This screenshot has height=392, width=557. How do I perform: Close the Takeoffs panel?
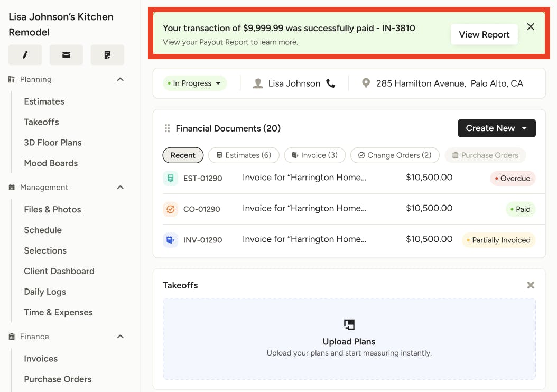[531, 285]
